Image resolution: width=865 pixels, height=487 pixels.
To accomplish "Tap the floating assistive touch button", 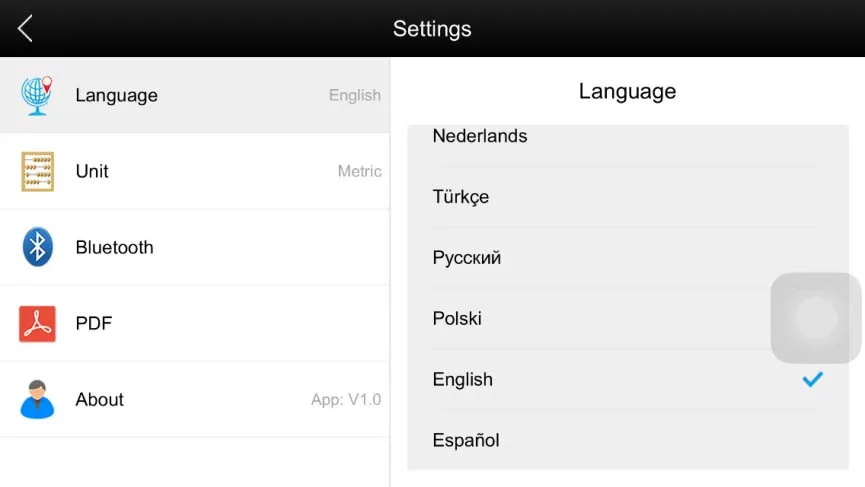I will [x=816, y=318].
